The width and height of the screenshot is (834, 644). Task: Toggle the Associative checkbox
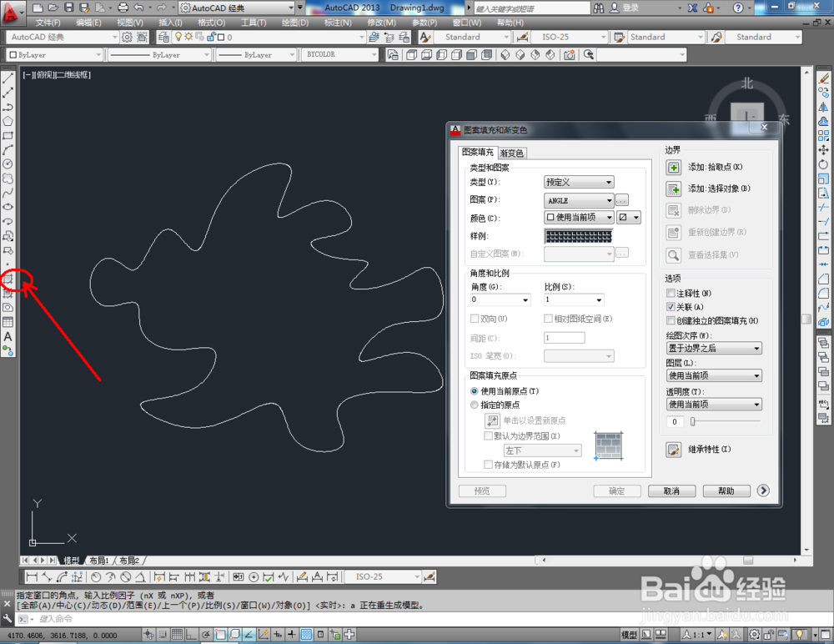671,307
